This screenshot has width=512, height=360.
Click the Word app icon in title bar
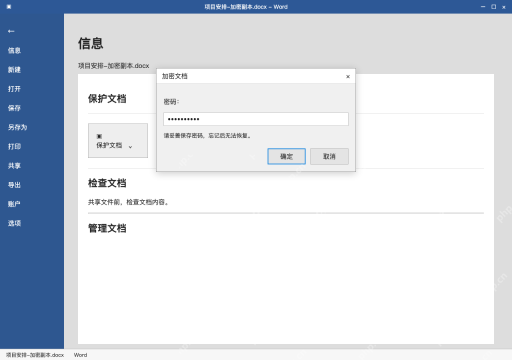click(9, 7)
